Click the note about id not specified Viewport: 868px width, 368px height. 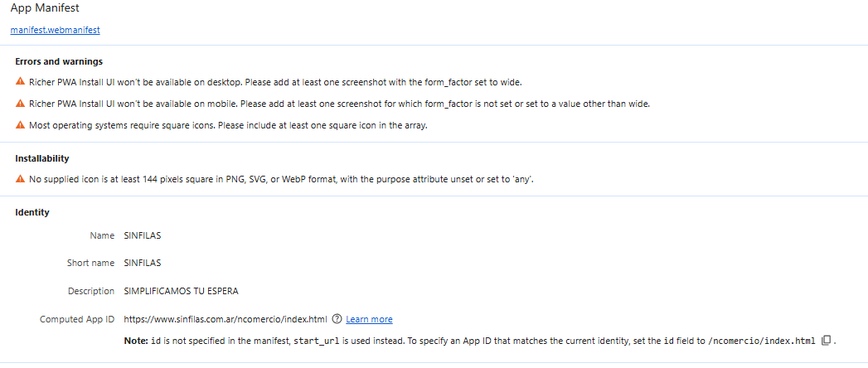(471, 341)
